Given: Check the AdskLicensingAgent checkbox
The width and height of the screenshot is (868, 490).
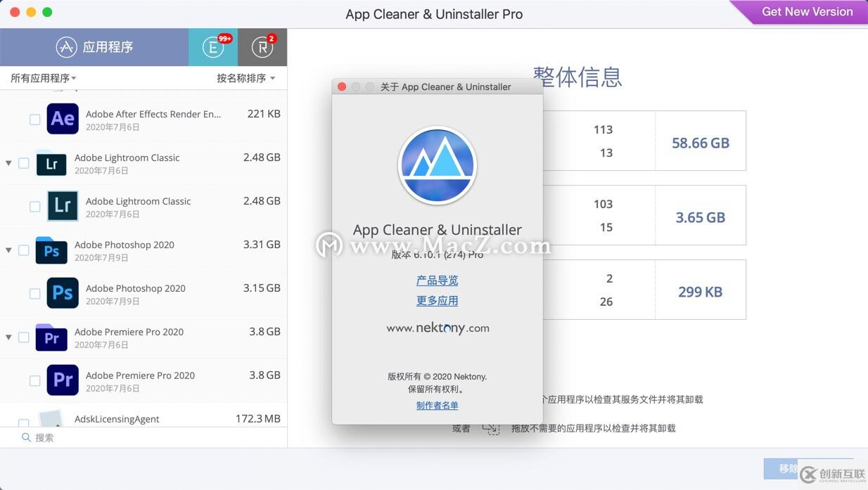Looking at the screenshot, I should (23, 423).
